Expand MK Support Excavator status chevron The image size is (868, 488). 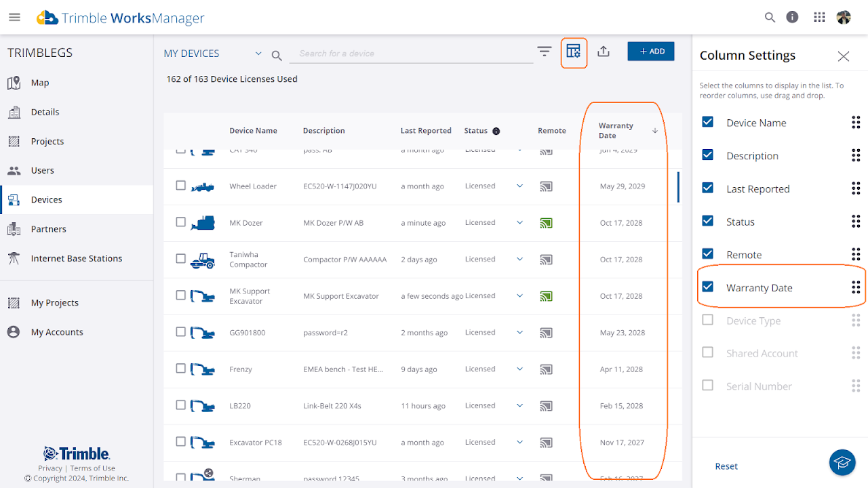point(520,296)
